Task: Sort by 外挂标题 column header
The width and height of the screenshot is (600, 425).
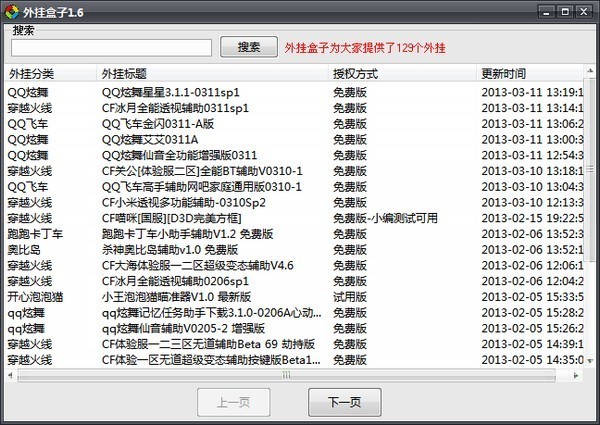Action: click(212, 73)
